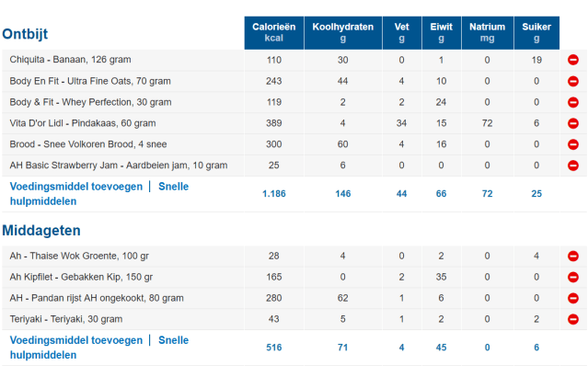Screen dimensions: 588x377
Task: Add food via Voedingsmiddel toevoegen under Middageten
Action: [75, 340]
